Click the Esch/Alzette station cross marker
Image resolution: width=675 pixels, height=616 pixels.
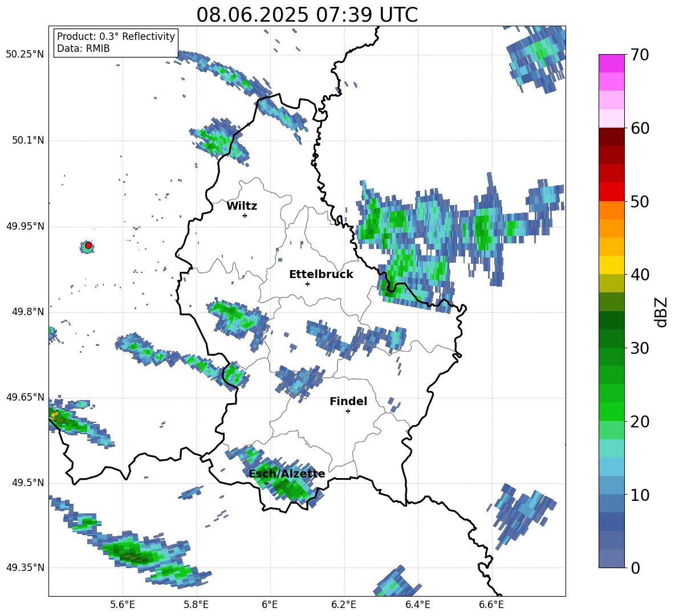(266, 483)
